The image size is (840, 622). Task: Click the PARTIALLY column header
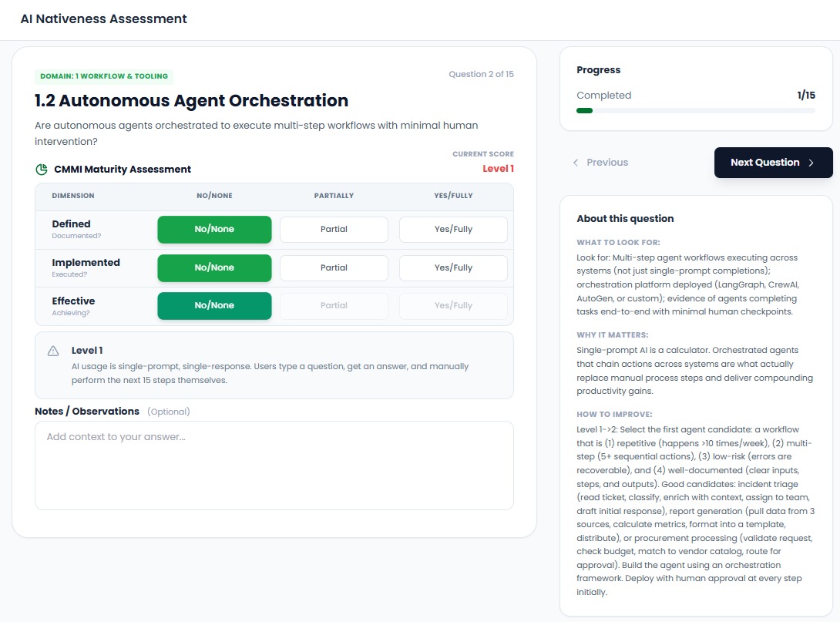334,196
